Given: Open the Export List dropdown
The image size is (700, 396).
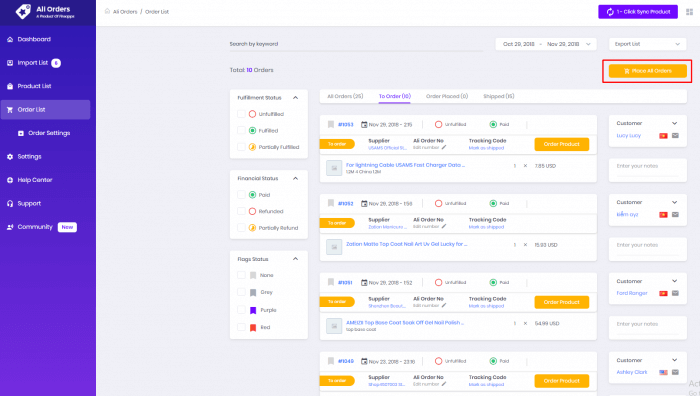Looking at the screenshot, I should [x=647, y=44].
